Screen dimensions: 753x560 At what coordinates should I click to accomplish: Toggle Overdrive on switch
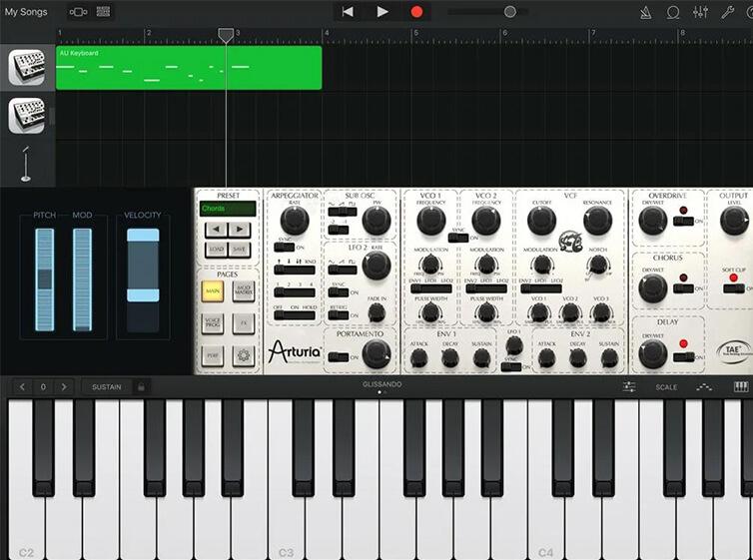click(x=683, y=222)
